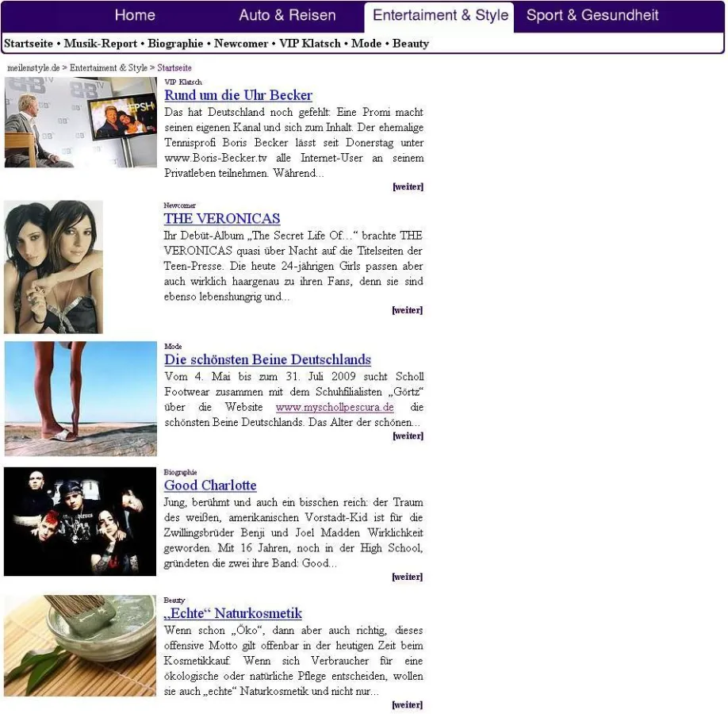Click 'weiter' under the Naturkosmetik article

407,704
